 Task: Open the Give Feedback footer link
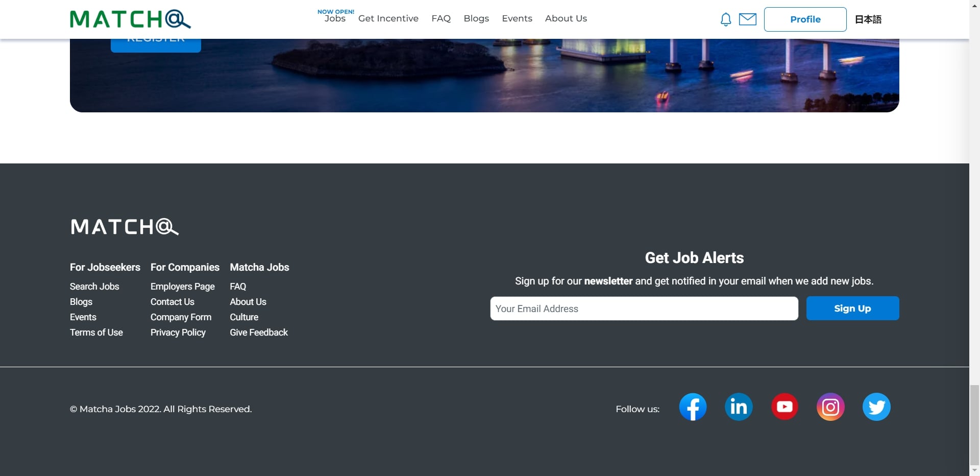click(x=259, y=332)
